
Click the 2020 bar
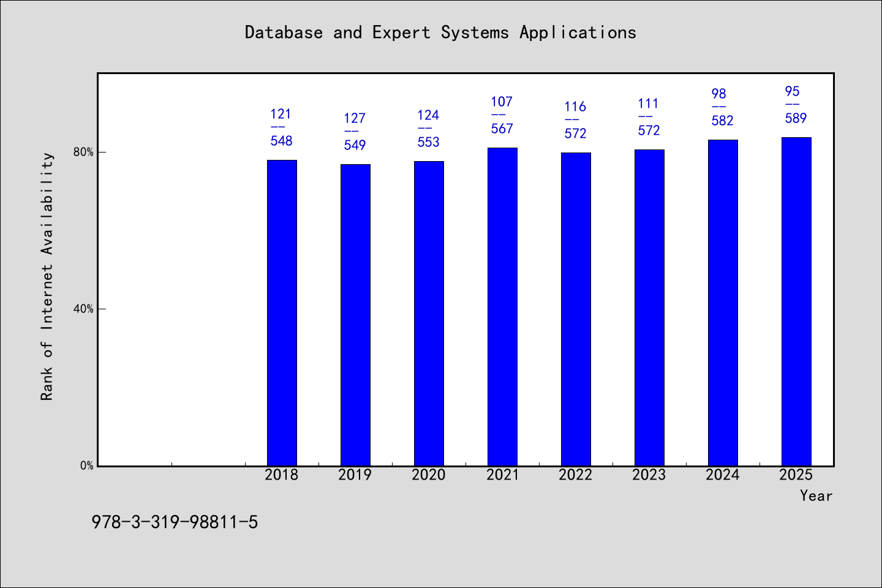pos(429,314)
